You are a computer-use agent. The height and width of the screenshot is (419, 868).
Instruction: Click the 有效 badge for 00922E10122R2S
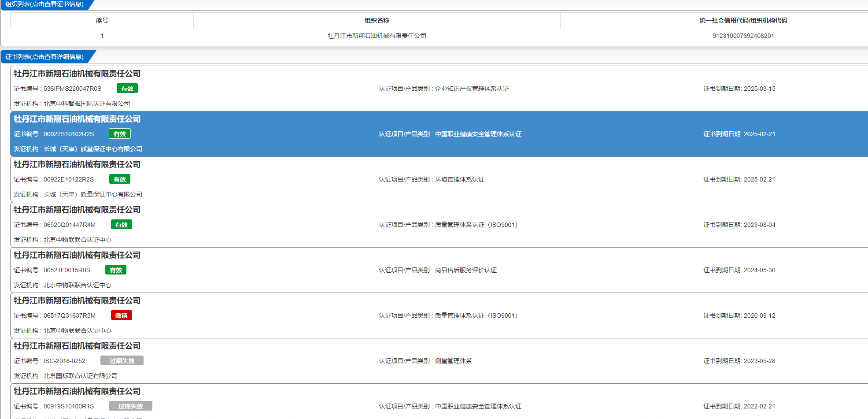tap(120, 179)
